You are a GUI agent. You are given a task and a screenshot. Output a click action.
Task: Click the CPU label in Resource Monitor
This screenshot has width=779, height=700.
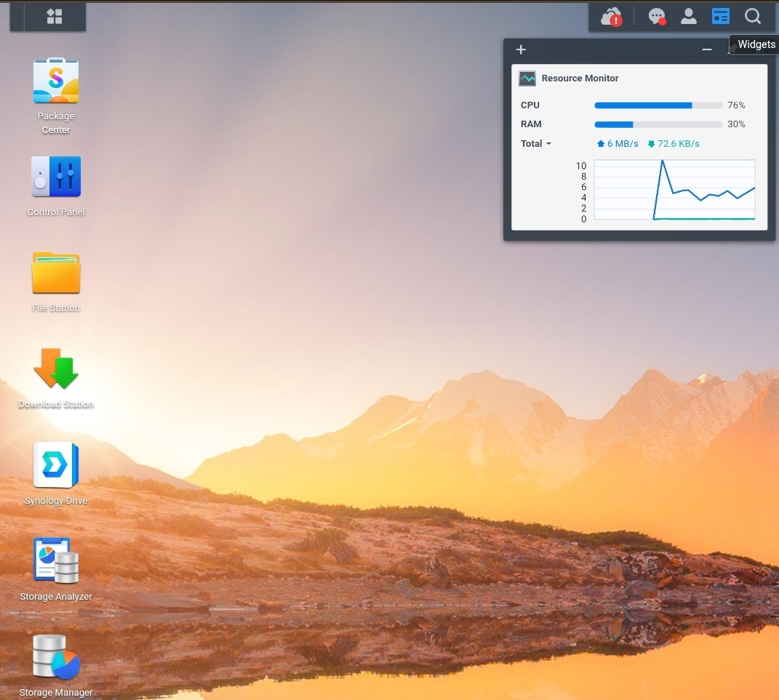click(530, 105)
